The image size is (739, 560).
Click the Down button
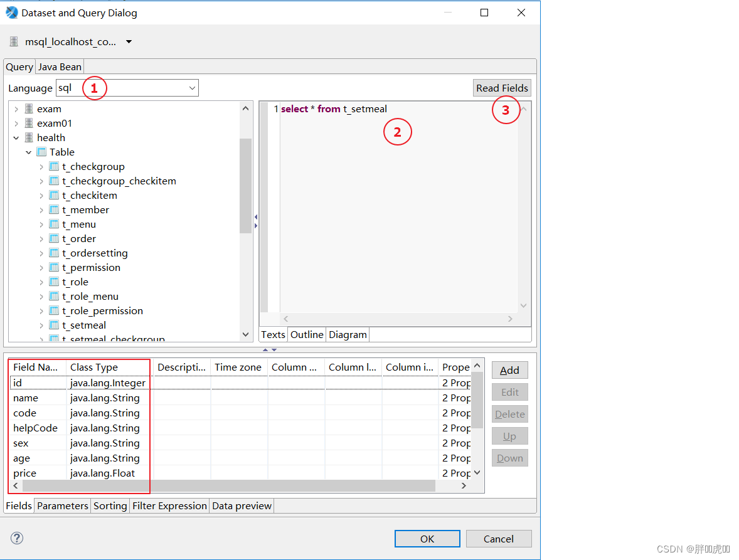click(x=509, y=458)
